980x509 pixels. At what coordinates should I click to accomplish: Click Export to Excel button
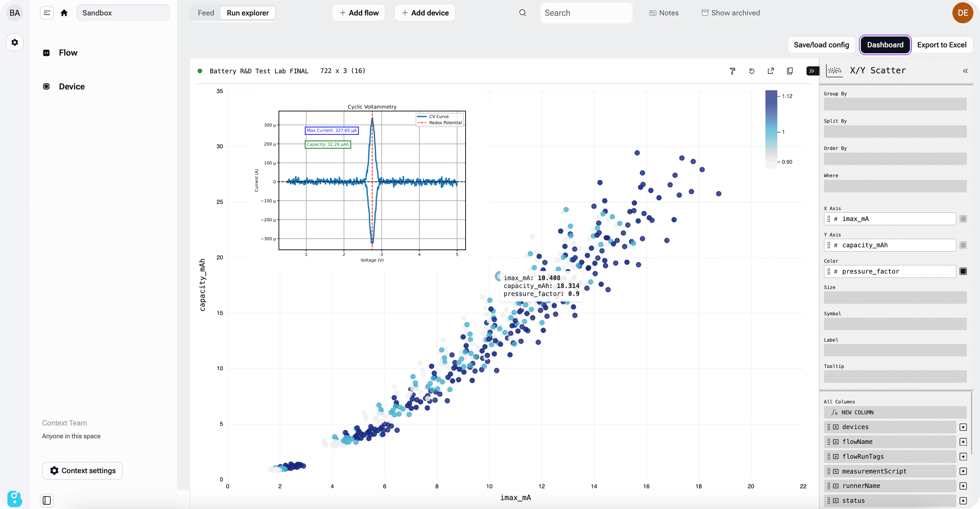(941, 45)
